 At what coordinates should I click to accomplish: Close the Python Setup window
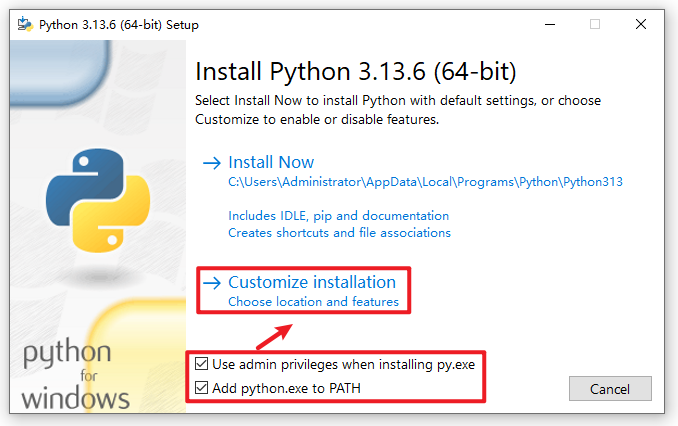(x=640, y=24)
